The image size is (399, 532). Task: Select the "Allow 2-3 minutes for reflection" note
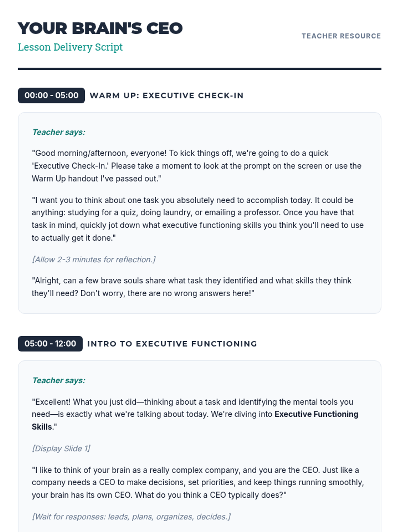pos(94,260)
